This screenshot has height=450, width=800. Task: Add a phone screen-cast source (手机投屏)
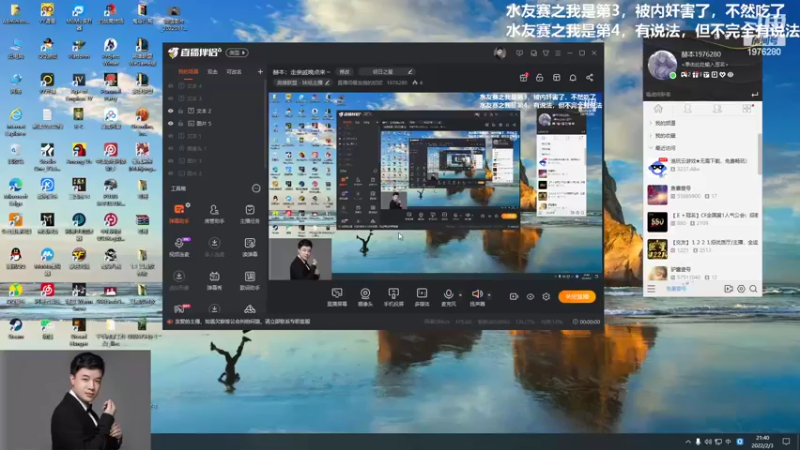click(393, 296)
